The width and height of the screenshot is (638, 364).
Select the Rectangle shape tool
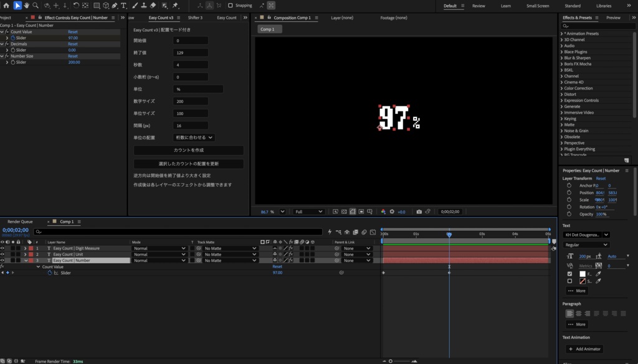[x=97, y=5]
